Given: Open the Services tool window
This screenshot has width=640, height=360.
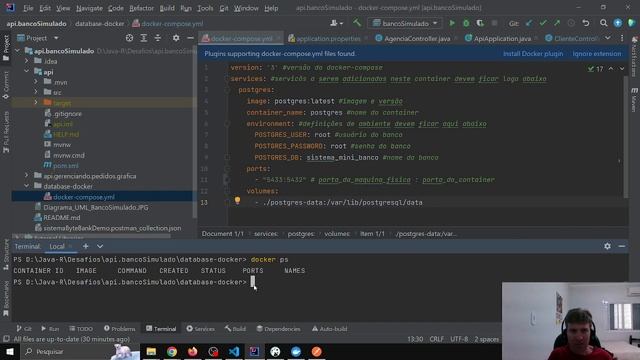Looking at the screenshot, I should coord(200,329).
